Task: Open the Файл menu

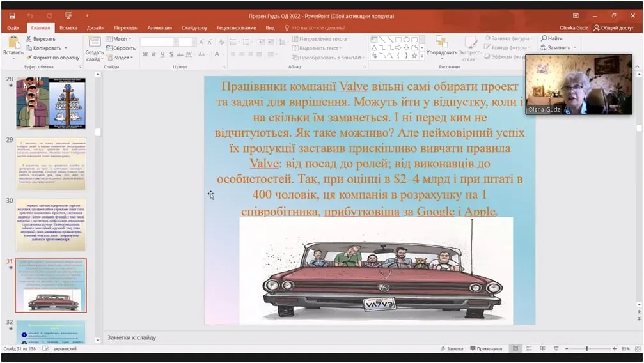Action: point(13,28)
